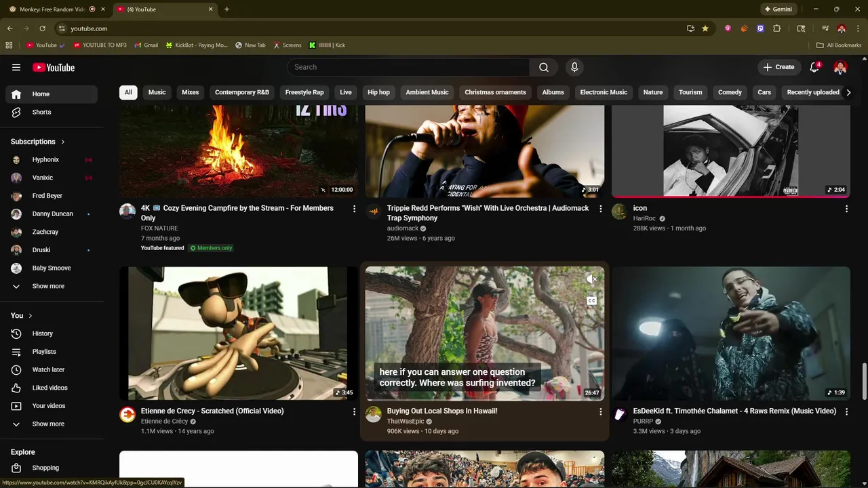Open the Chrome extensions puzzle icon
This screenshot has width=868, height=488.
click(777, 28)
